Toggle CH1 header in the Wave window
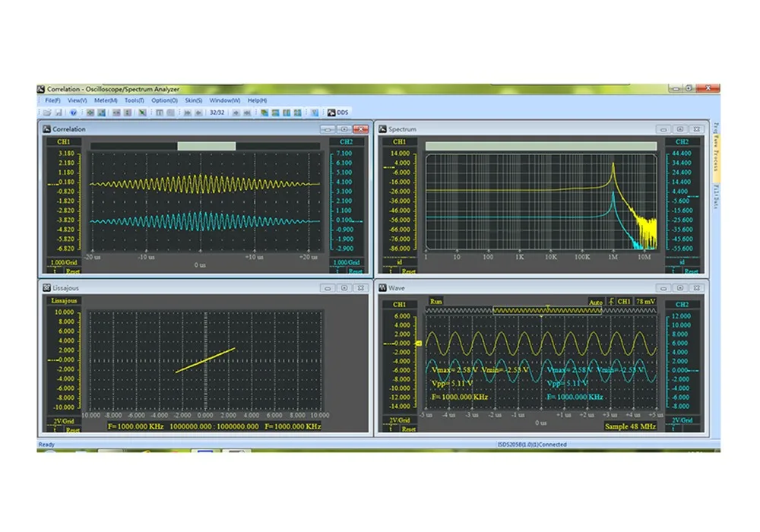The height and width of the screenshot is (532, 760). pos(399,304)
